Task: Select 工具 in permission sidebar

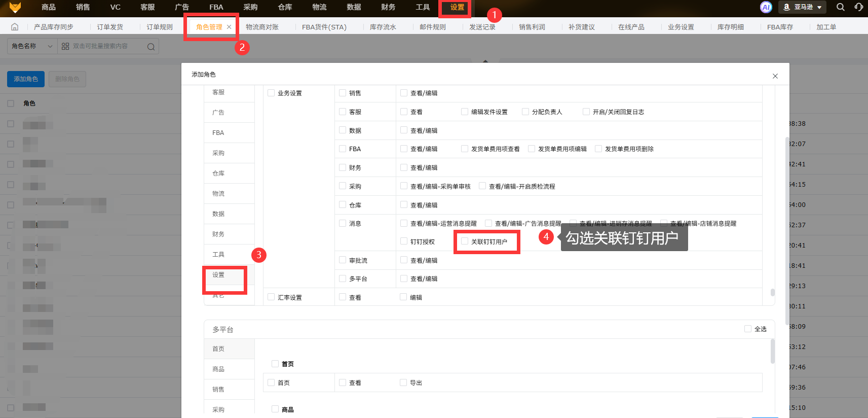Action: tap(229, 255)
